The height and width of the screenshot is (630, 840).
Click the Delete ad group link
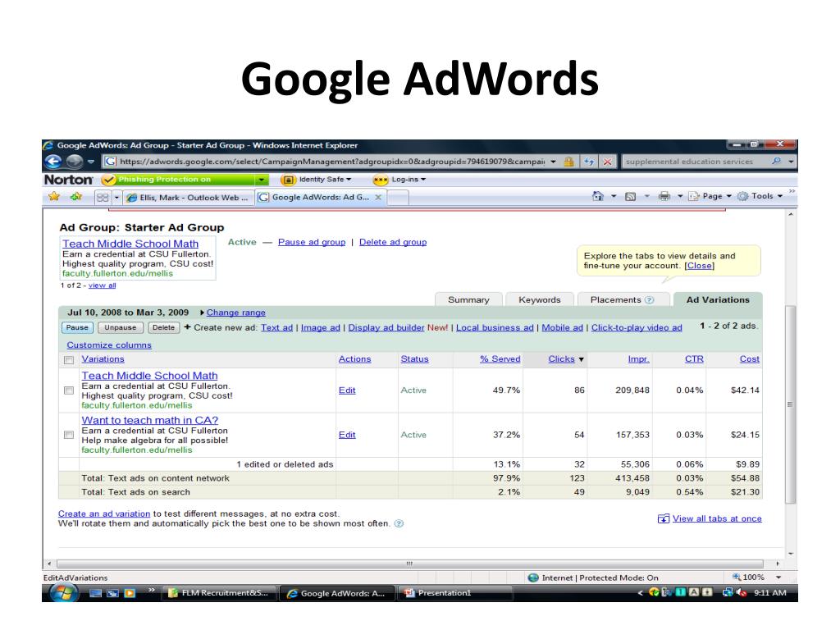point(393,242)
